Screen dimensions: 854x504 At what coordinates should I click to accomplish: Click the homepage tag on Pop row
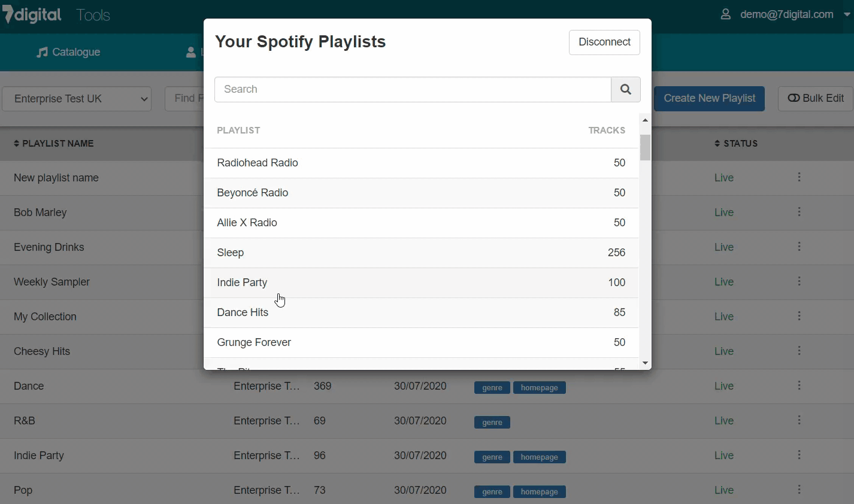click(540, 492)
